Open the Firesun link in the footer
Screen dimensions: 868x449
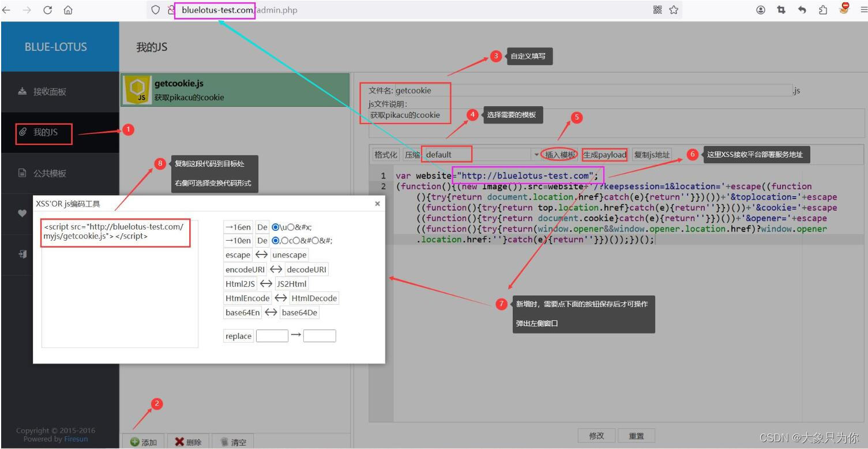(77, 439)
